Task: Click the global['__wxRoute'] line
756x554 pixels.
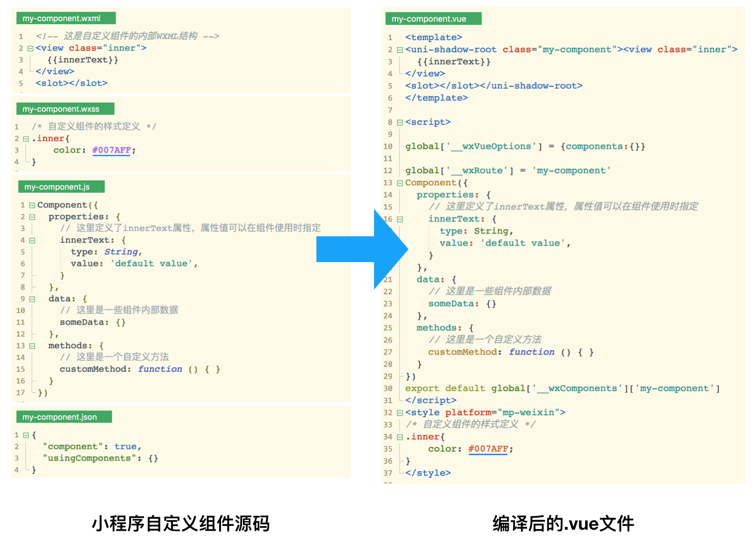Action: pyautogui.click(x=508, y=171)
